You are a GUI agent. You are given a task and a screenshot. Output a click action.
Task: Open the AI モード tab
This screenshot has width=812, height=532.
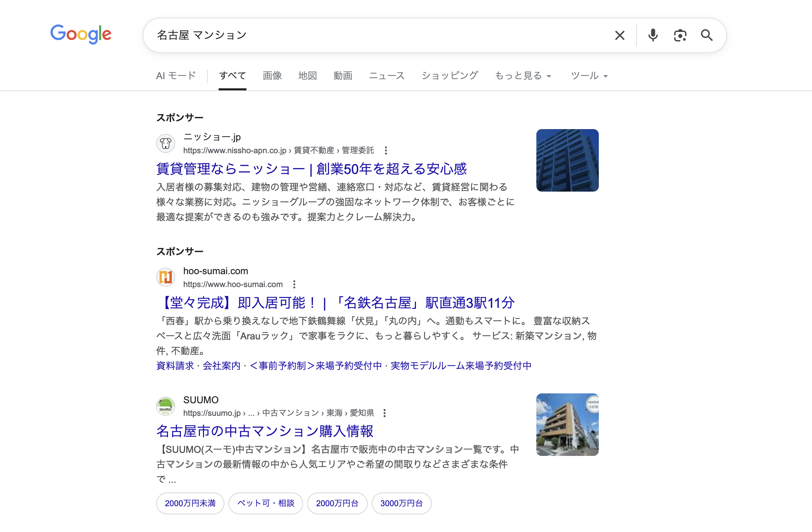pyautogui.click(x=176, y=75)
